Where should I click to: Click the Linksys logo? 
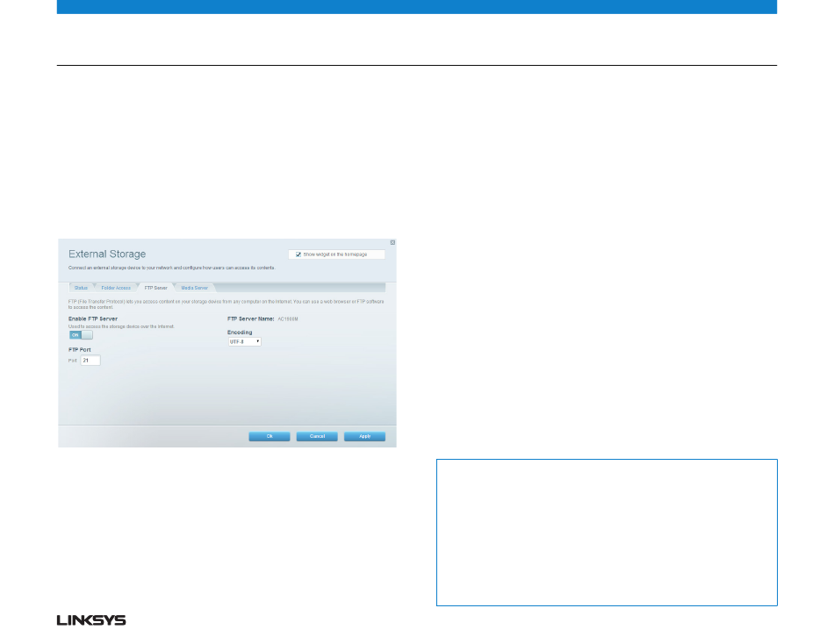pos(91,620)
